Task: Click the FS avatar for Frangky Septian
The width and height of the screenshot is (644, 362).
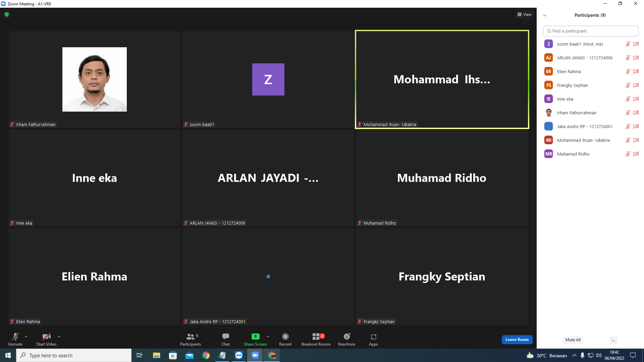Action: click(548, 85)
